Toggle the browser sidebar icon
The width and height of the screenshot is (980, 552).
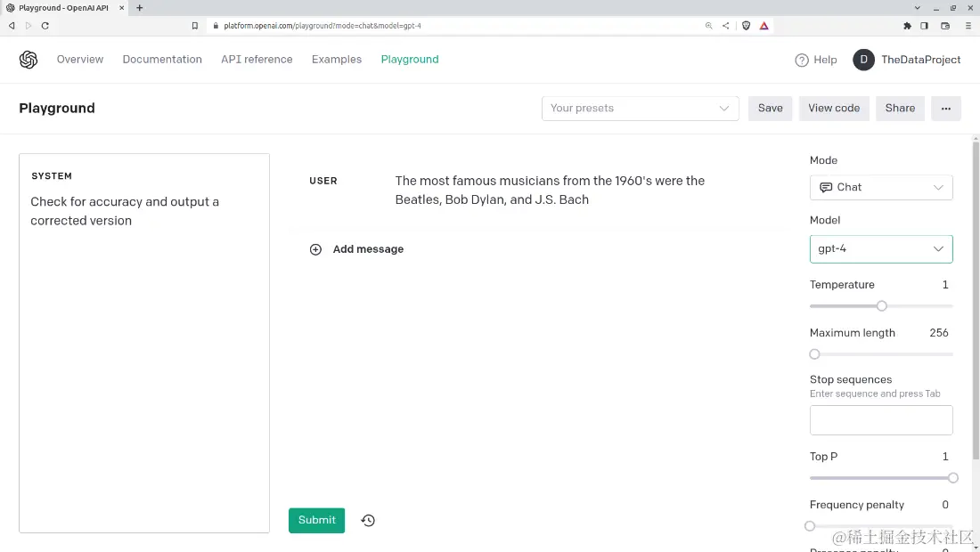(x=925, y=26)
